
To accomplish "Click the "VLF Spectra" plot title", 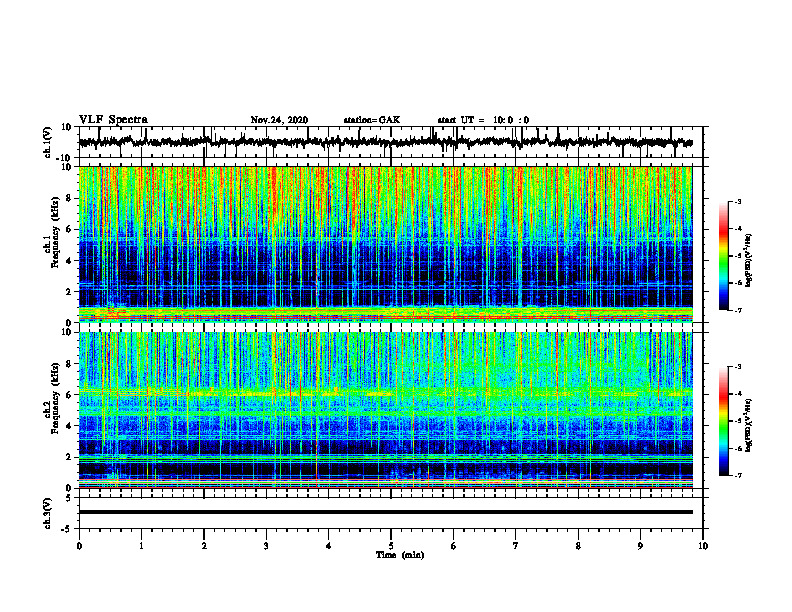I will pyautogui.click(x=113, y=120).
